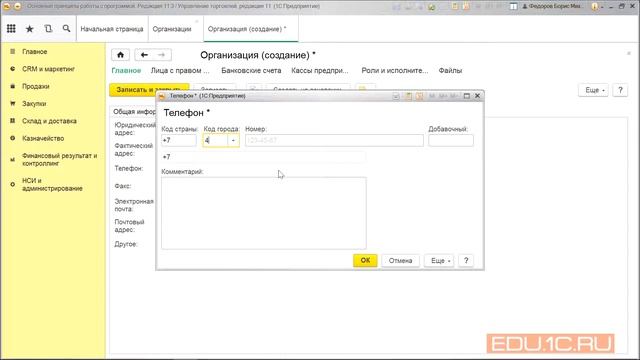Open calendar in Телефон dialog title bar
This screenshot has height=360, width=640.
pos(420,96)
